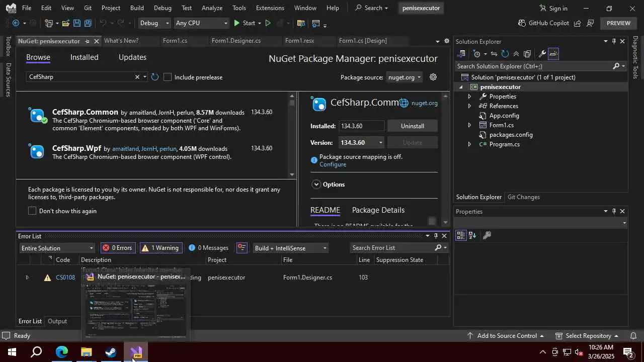Viewport: 644px width, 362px height.
Task: Open Build + IntelliSense dropdown
Action: tap(290, 248)
